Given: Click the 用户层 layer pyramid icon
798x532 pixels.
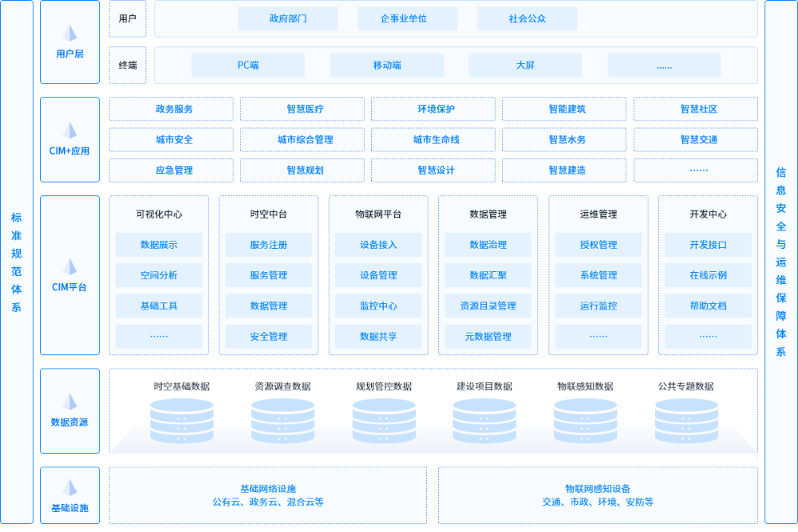Looking at the screenshot, I should [70, 33].
